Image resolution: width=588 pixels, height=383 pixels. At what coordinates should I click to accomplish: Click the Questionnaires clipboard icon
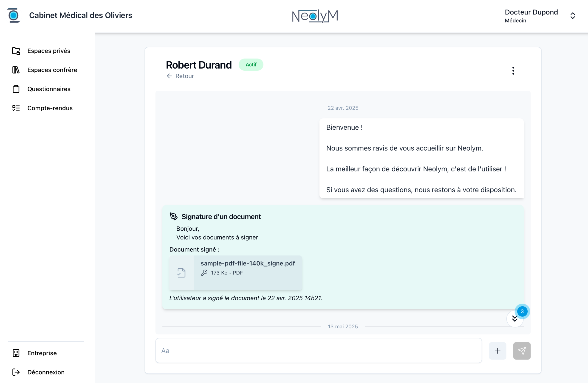(x=16, y=89)
